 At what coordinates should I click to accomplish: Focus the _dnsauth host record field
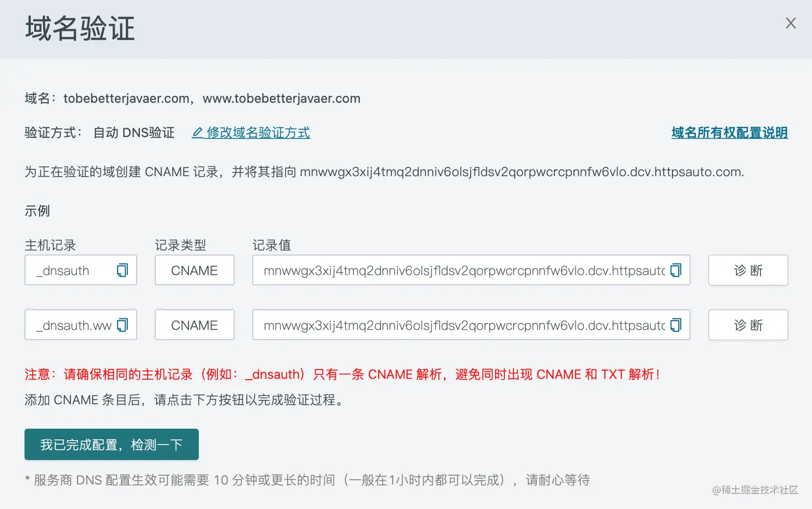point(81,270)
